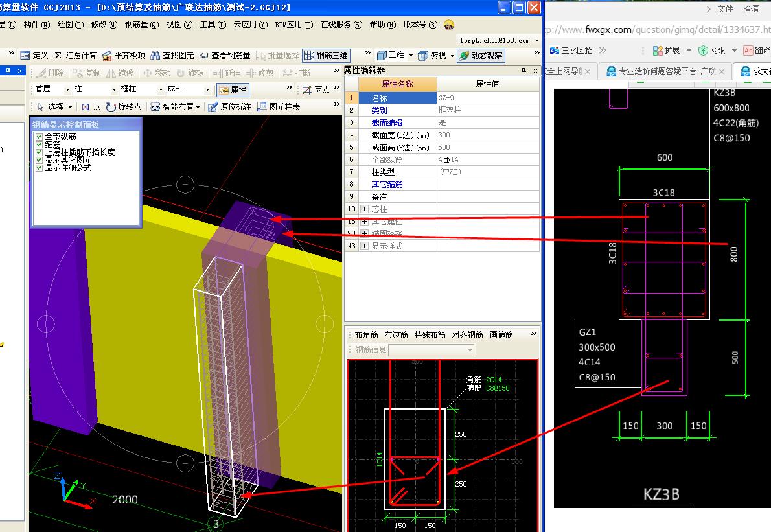Click the 布边筋 button
This screenshot has width=771, height=532.
click(x=396, y=335)
